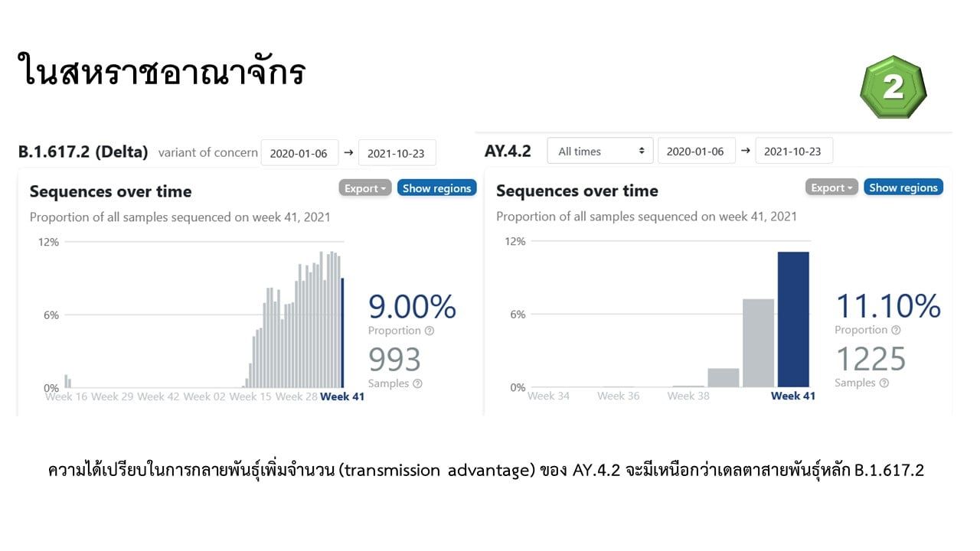Image resolution: width=980 pixels, height=551 pixels.
Task: Click the 11.10% proportion value
Action: [887, 305]
